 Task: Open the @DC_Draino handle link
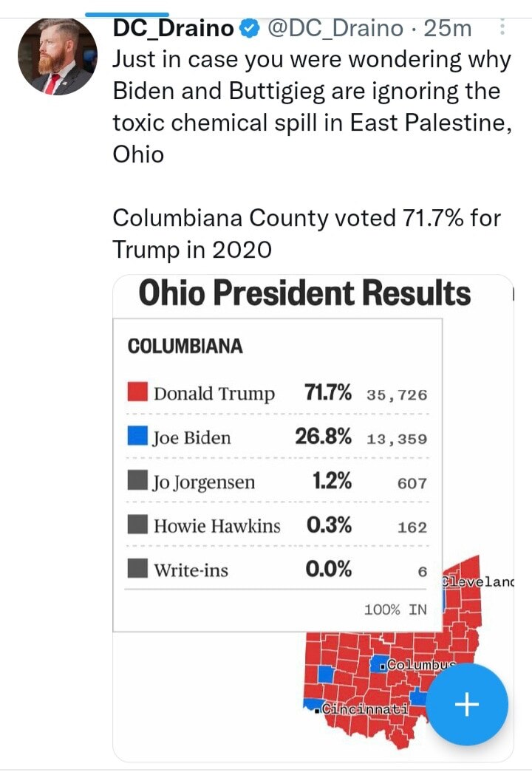335,29
